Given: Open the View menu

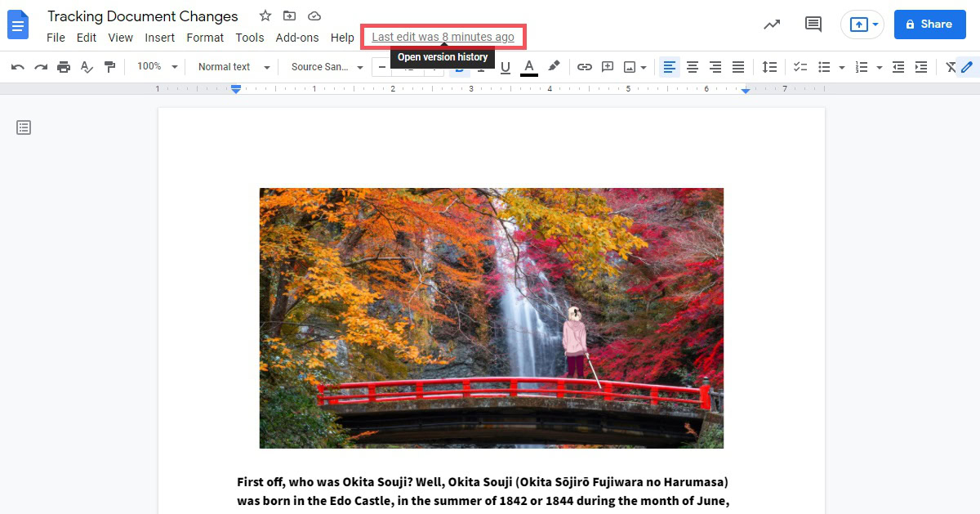Looking at the screenshot, I should tap(120, 38).
